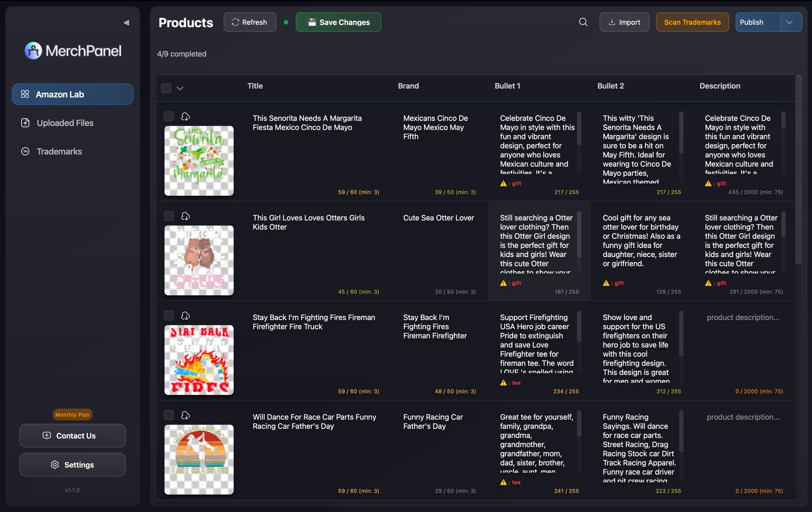Expand the selection chevron beside header checkbox
The height and width of the screenshot is (512, 812).
180,88
